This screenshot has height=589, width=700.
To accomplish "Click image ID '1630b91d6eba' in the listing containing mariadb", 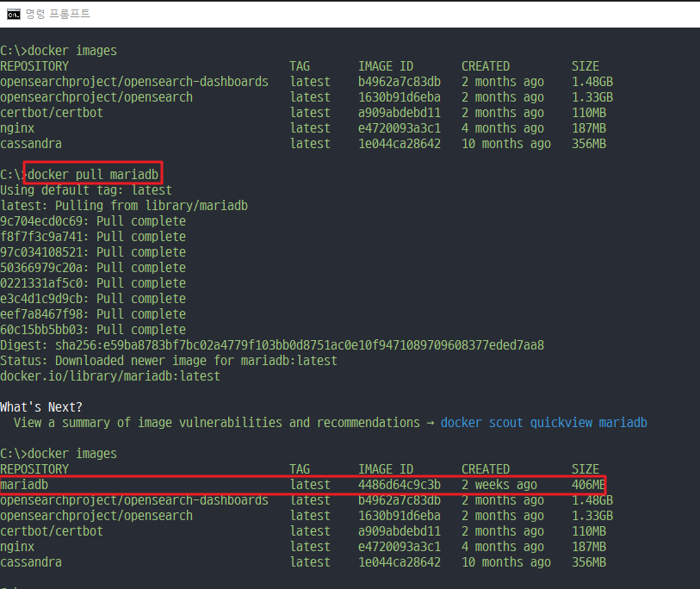I will (400, 516).
